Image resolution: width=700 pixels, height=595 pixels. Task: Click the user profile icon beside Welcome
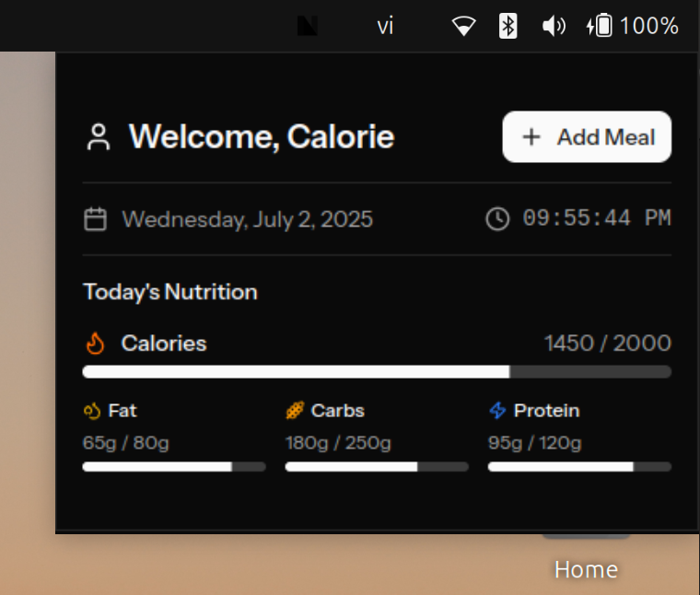tap(99, 137)
